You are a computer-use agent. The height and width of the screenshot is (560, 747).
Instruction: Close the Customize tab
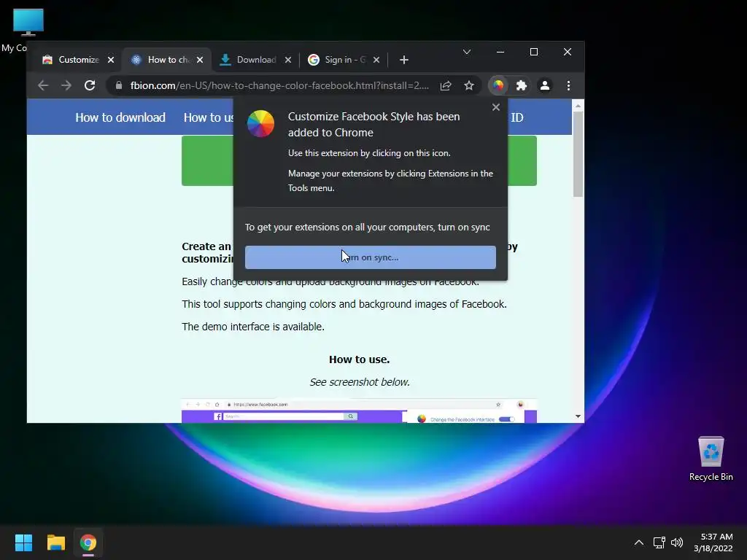pos(111,60)
